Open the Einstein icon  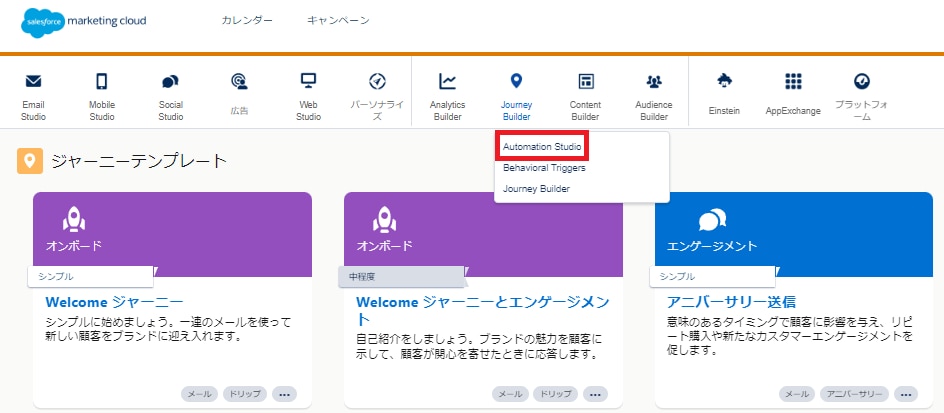point(724,81)
